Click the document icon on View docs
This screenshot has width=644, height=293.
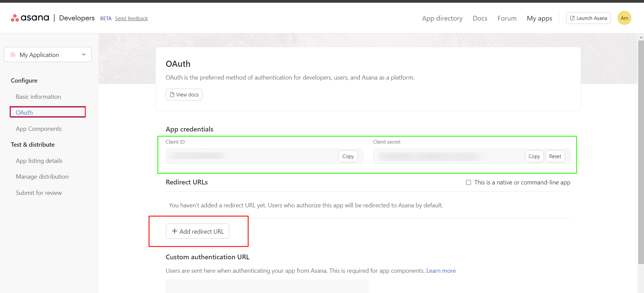172,95
